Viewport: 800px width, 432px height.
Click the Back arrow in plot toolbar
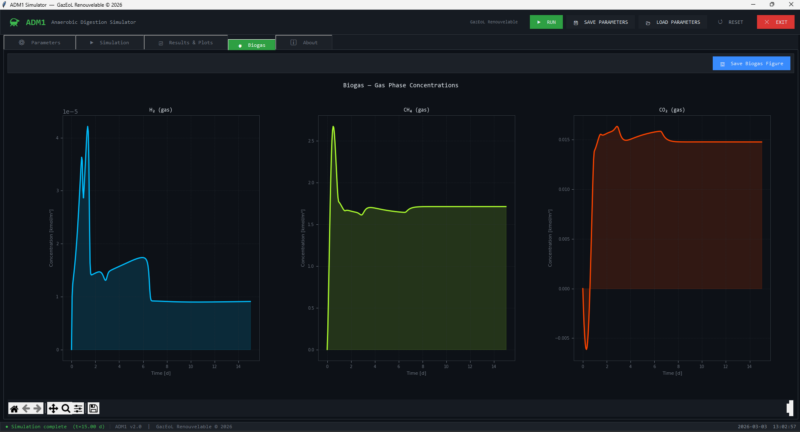tap(26, 408)
